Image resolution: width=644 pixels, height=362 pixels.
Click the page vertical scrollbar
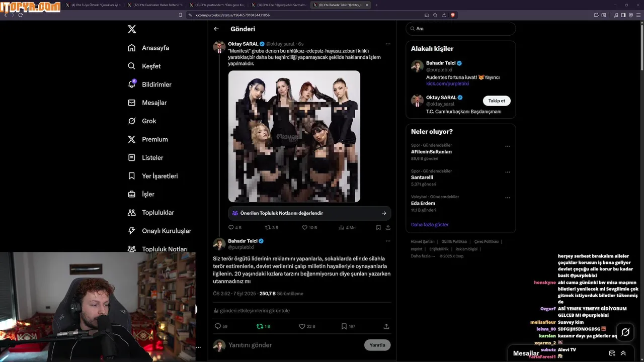click(x=641, y=48)
